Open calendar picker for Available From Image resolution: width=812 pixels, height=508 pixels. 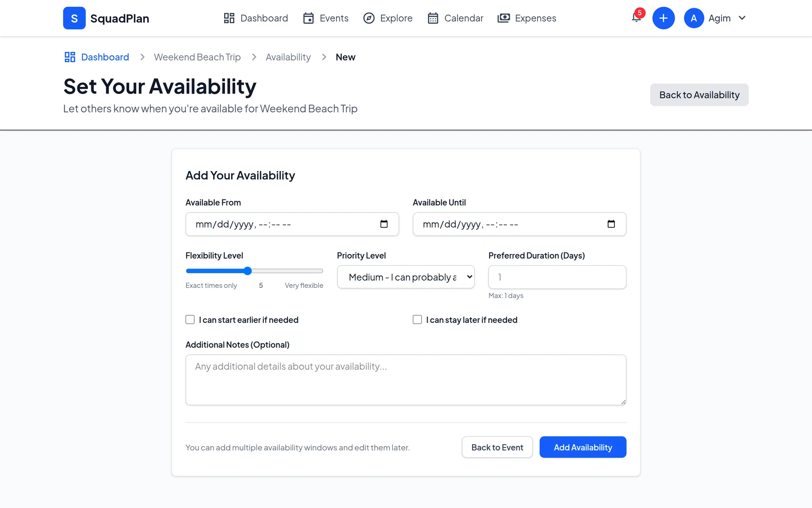point(384,224)
